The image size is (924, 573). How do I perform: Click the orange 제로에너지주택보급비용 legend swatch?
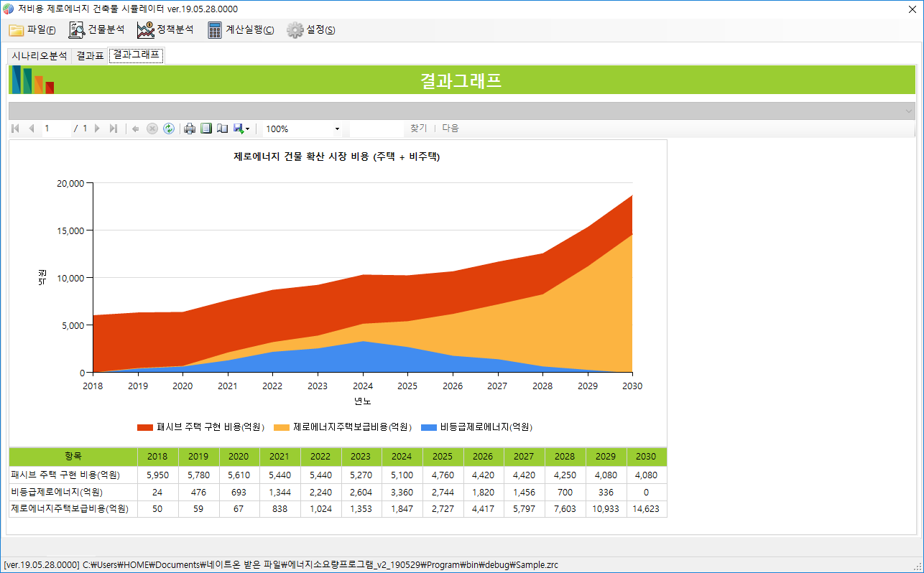tap(282, 427)
